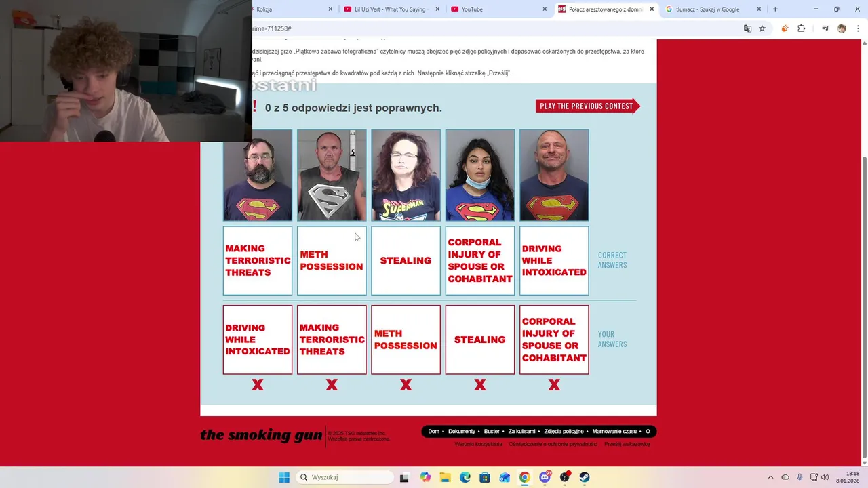
Task: Open 'Warunki korzystania' link
Action: tap(478, 444)
